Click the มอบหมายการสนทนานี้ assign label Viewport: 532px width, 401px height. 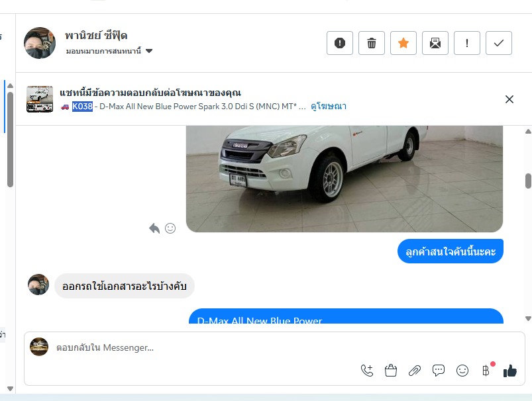point(103,51)
